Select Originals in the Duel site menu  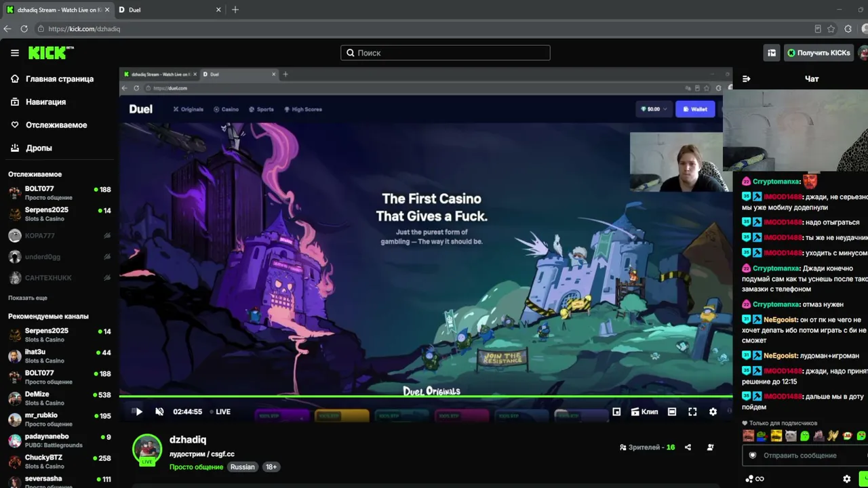tap(189, 109)
